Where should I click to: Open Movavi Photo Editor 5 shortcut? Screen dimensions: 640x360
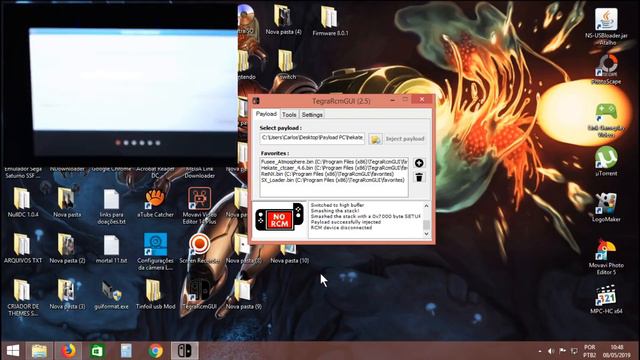point(606,256)
